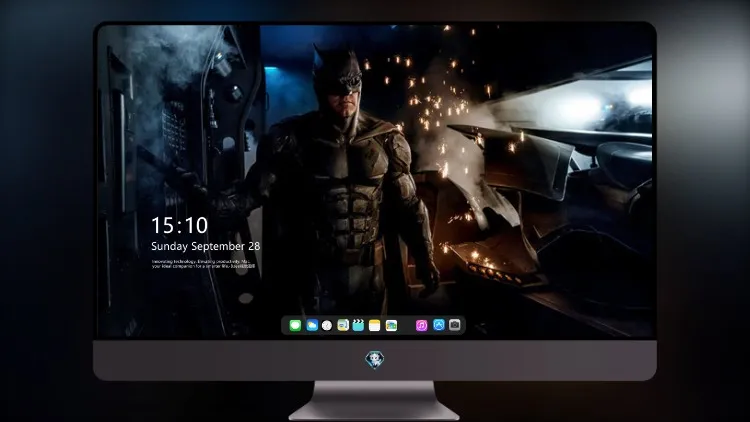Click the Maps icon in the dock
750x422 pixels.
point(343,325)
